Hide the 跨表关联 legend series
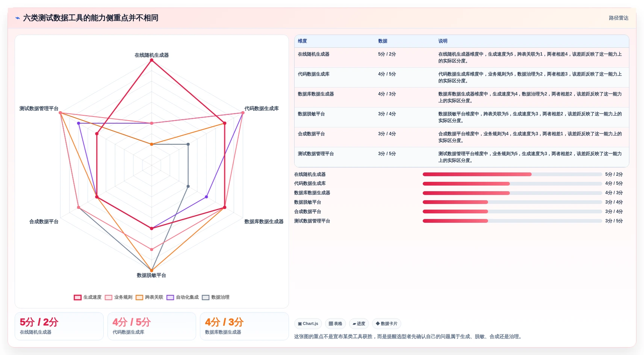 pyautogui.click(x=150, y=297)
